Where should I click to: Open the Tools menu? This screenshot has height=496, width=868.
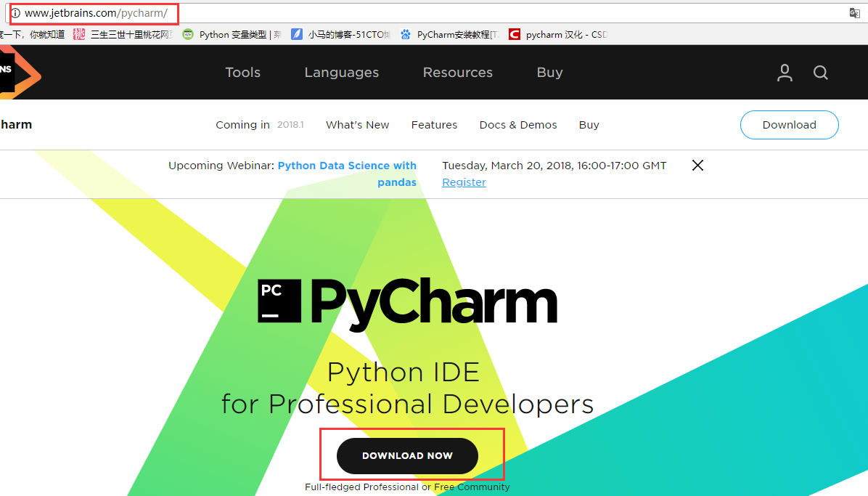click(242, 73)
